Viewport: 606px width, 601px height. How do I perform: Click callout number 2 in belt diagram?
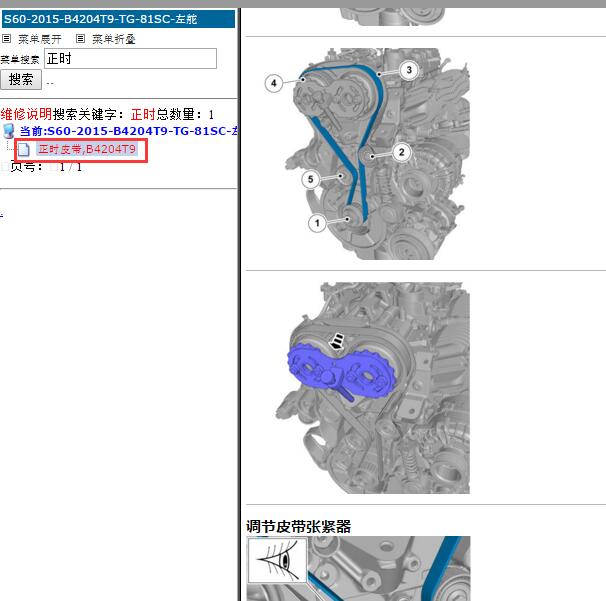coord(402,152)
